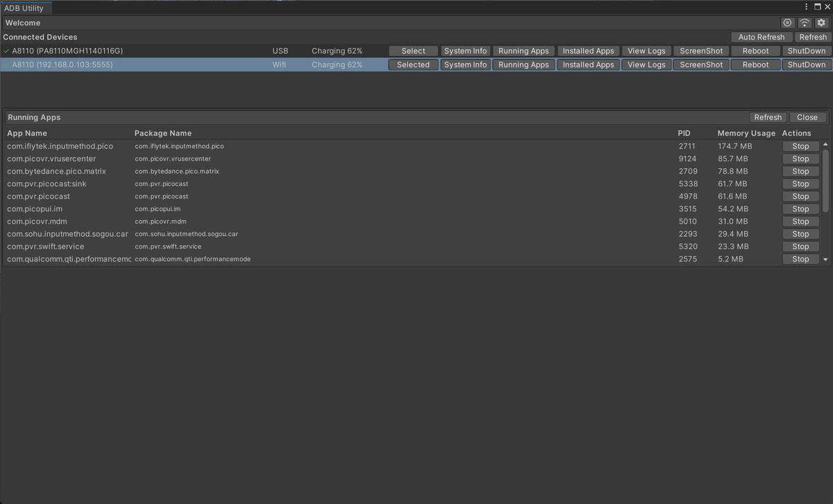Image resolution: width=833 pixels, height=504 pixels.
Task: Select A8110 (PA8110MGH1140116G) device row
Action: (416, 51)
